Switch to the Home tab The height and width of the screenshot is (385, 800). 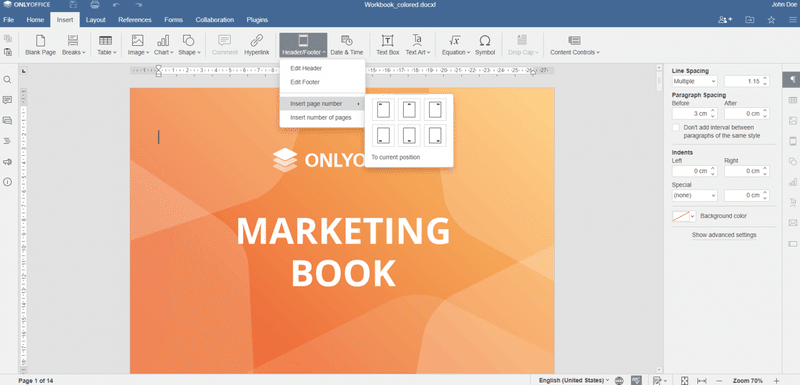(35, 20)
